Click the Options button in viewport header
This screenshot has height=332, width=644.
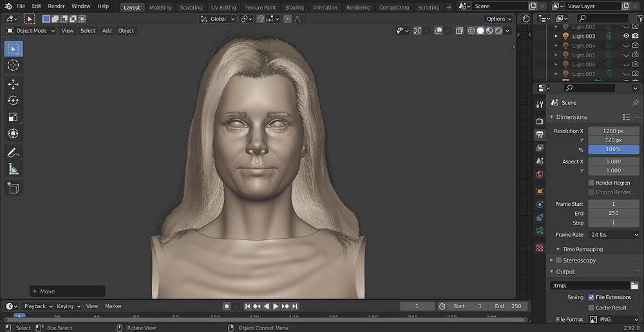tap(498, 19)
